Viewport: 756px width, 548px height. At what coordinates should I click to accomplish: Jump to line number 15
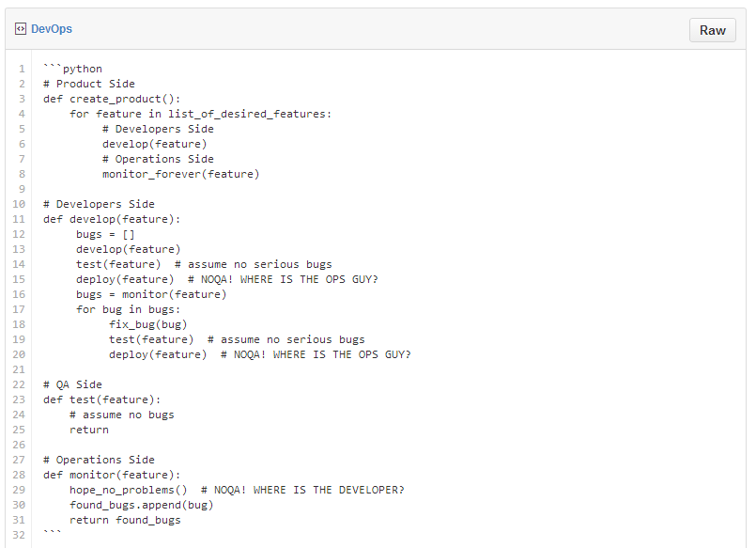(19, 279)
